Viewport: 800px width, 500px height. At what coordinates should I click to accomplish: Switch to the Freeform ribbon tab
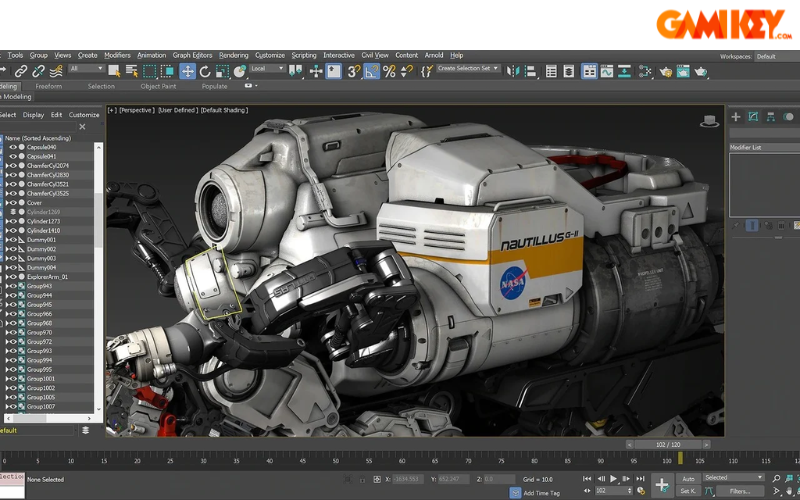coord(48,86)
